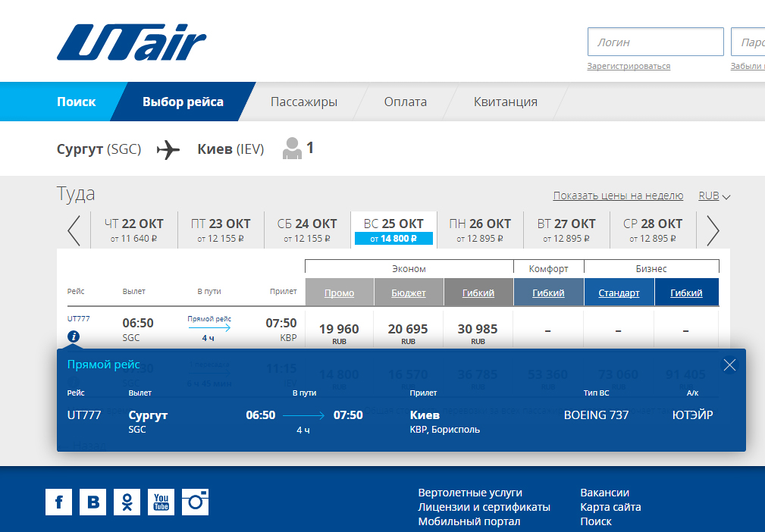The image size is (765, 532).
Task: Show next dates with right arrow
Action: pyautogui.click(x=713, y=230)
